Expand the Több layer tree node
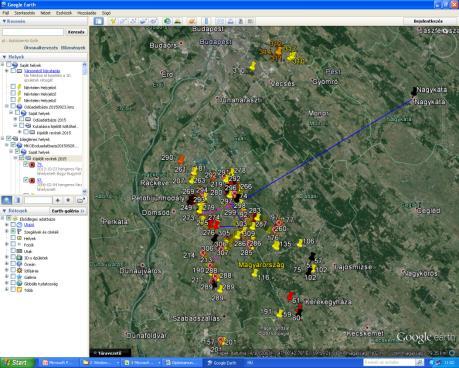 coord(7,290)
